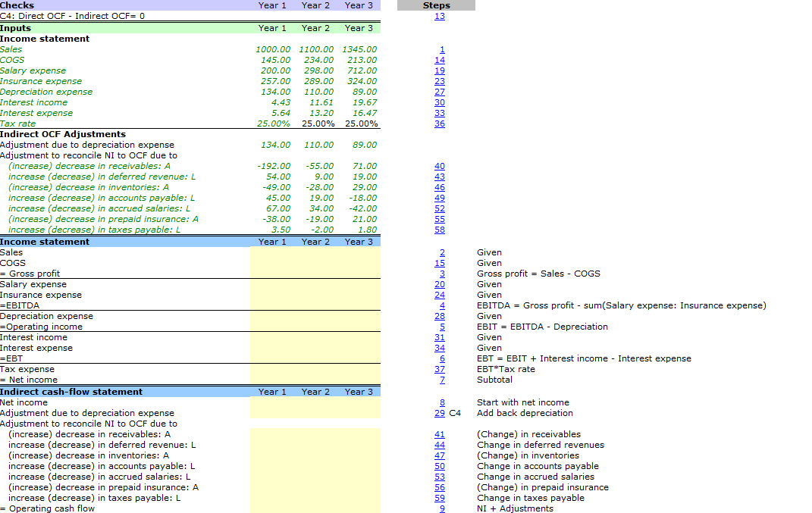Follow step 7 link for Net income subtotal
The height and width of the screenshot is (513, 812).
click(442, 380)
